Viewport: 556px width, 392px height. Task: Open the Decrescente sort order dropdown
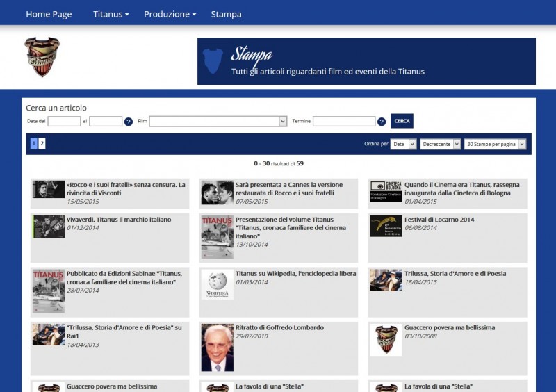(441, 144)
